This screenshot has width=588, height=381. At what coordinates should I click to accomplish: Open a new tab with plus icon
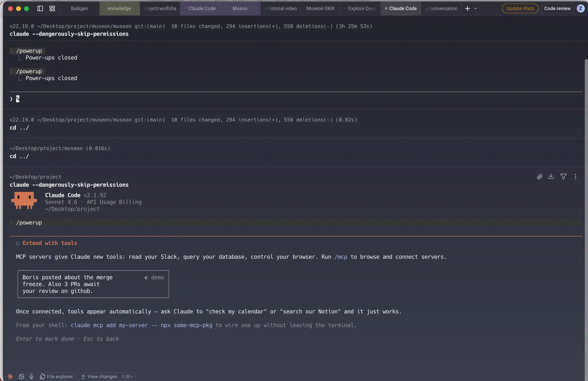[x=467, y=8]
